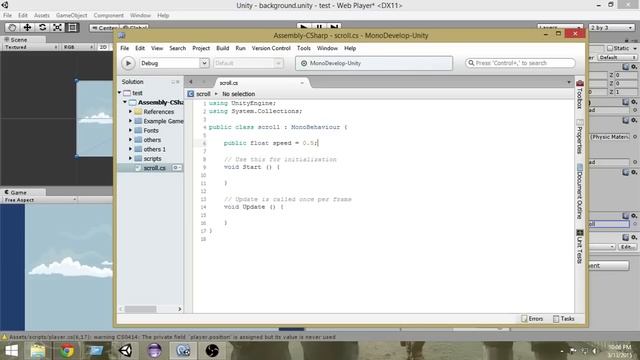
Task: Open the Document Outline side panel
Action: click(580, 191)
